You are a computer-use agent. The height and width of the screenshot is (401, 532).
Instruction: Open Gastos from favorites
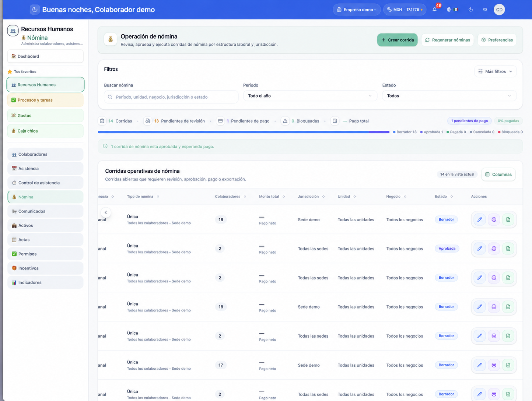point(45,116)
